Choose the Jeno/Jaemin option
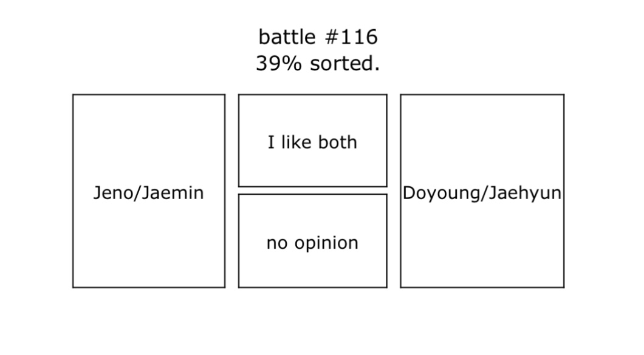This screenshot has width=644, height=355. click(149, 191)
